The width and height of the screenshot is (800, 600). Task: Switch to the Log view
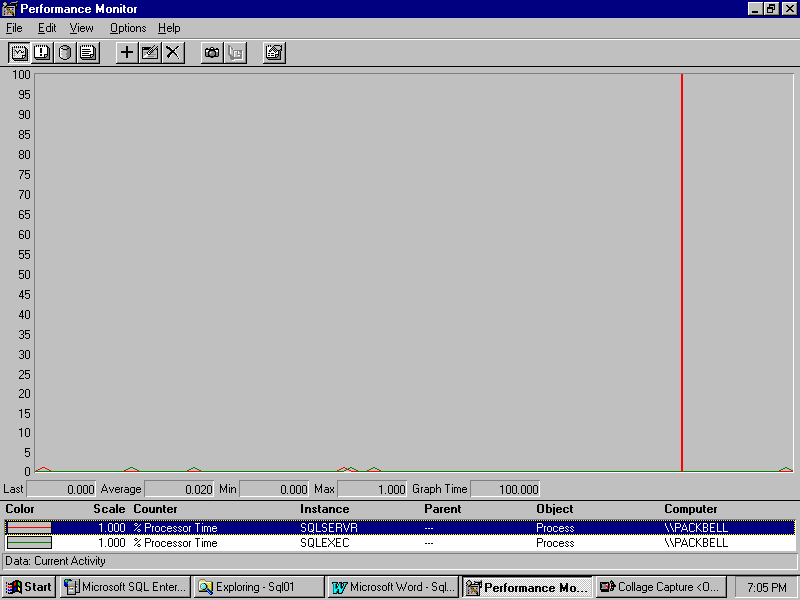(x=65, y=53)
